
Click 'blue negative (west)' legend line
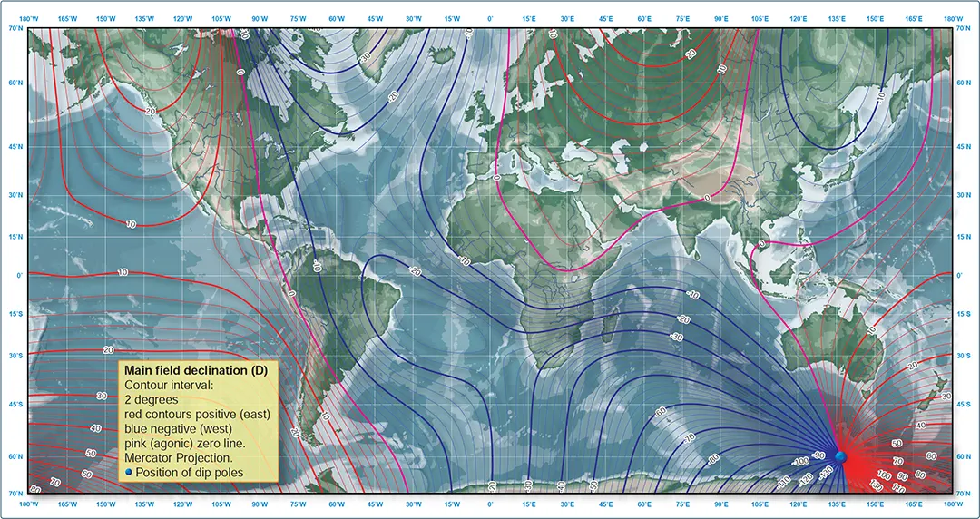[x=178, y=429]
